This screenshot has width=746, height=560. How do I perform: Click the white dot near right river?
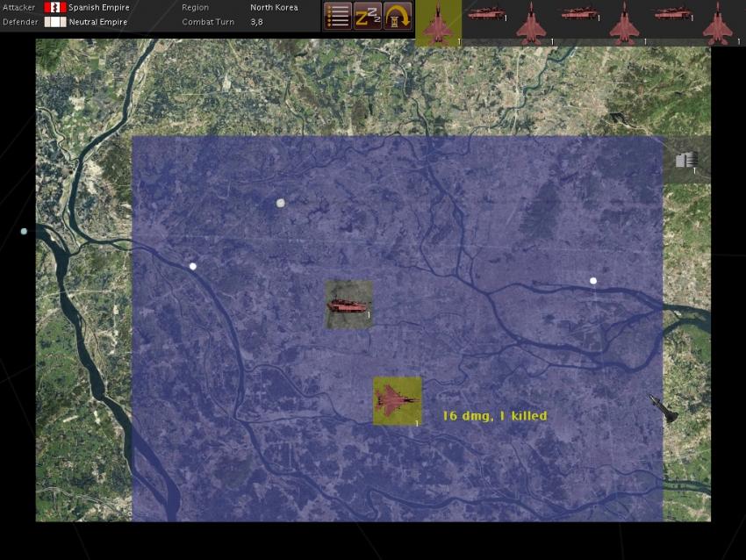tap(593, 281)
